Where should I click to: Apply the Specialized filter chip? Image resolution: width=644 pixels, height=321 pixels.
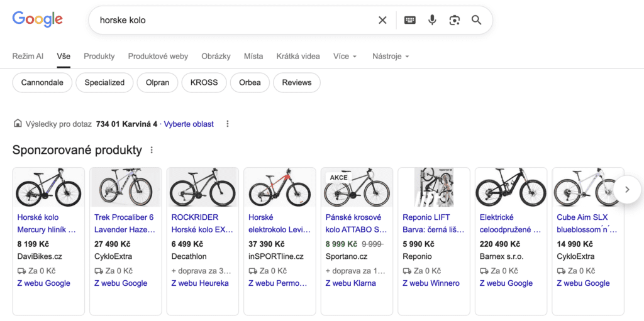[x=104, y=82]
